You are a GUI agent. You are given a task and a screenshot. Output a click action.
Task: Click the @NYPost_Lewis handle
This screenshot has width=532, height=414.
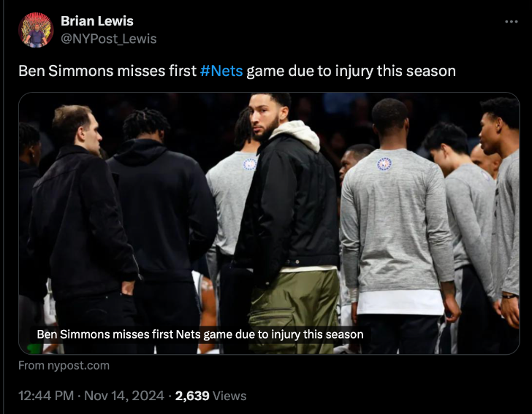coord(108,39)
